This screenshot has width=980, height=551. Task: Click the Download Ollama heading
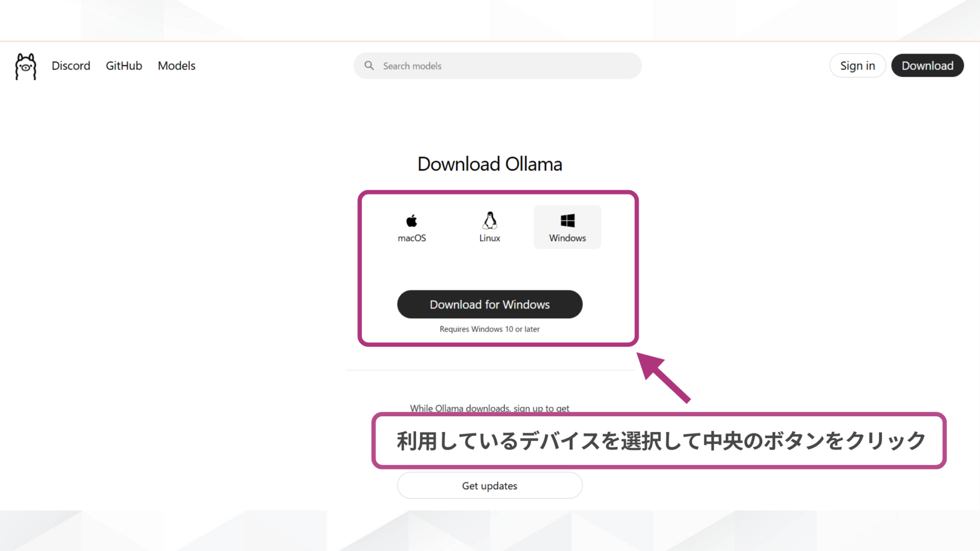(x=489, y=164)
